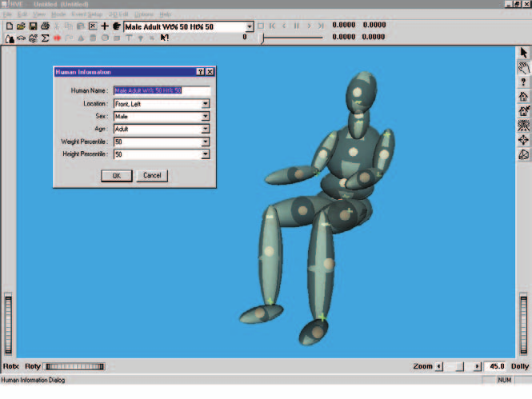Close the Human Information dialog
Viewport: 532px width, 399px height.
[210, 71]
